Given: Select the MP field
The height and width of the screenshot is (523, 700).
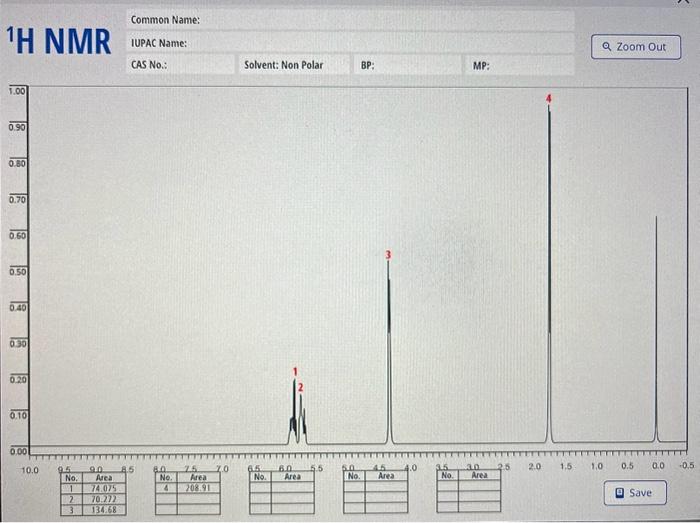Looking at the screenshot, I should click(520, 65).
